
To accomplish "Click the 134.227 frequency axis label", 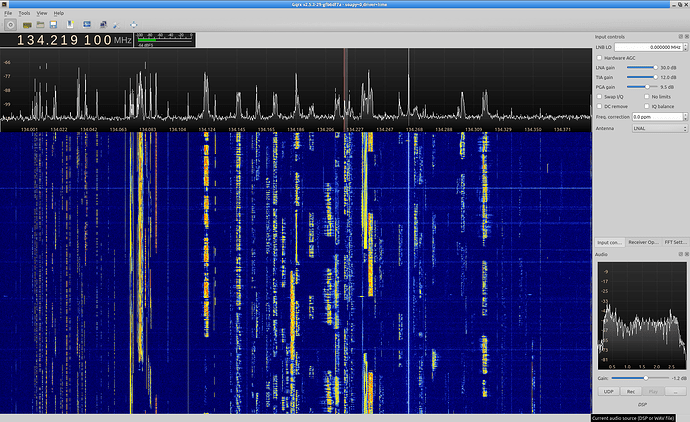I will coord(355,129).
